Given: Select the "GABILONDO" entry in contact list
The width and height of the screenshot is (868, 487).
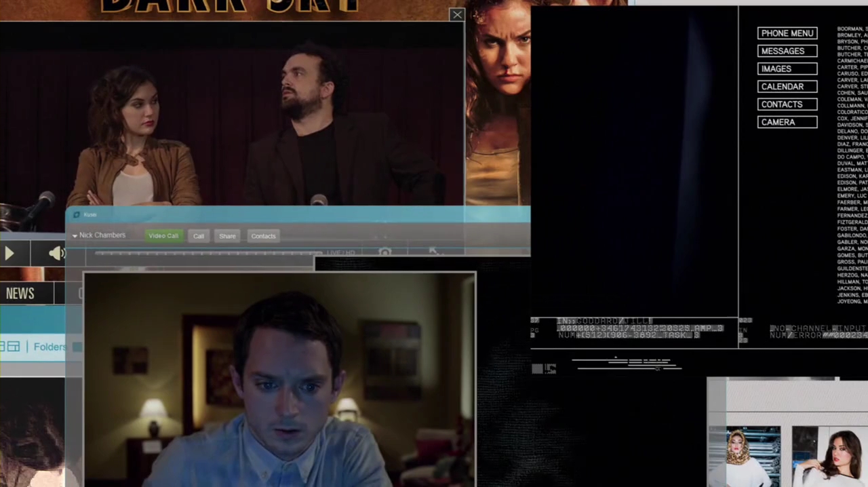Looking at the screenshot, I should [x=852, y=235].
